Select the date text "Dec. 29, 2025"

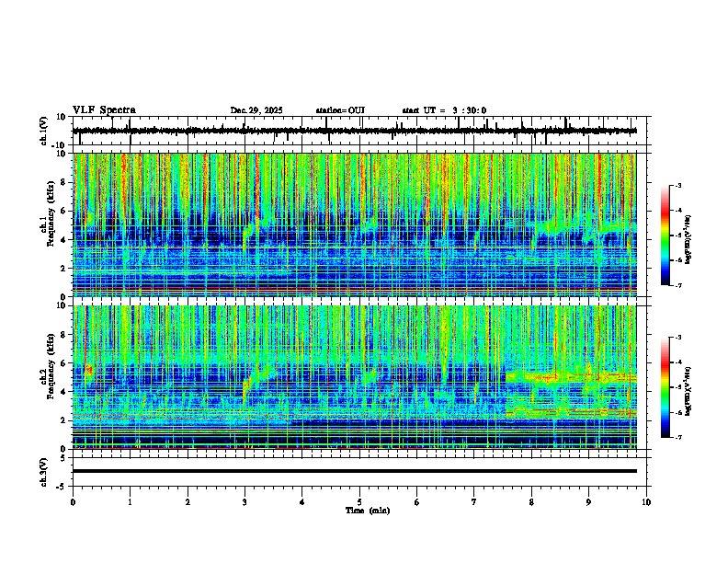256,110
